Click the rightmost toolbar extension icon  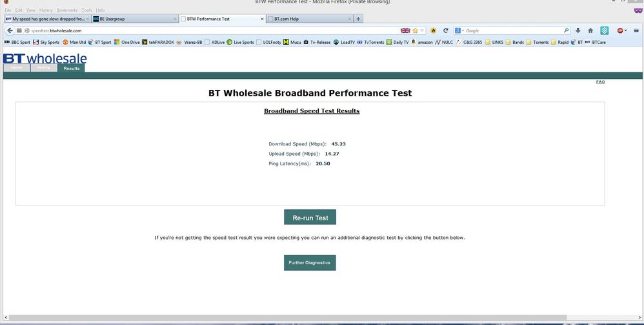click(x=636, y=30)
